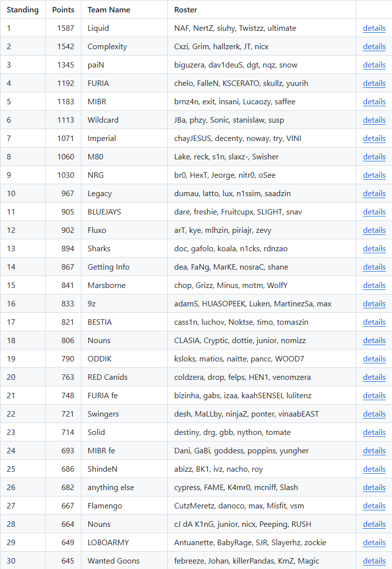View details for Imperial
This screenshot has width=392, height=569.
[x=374, y=139]
